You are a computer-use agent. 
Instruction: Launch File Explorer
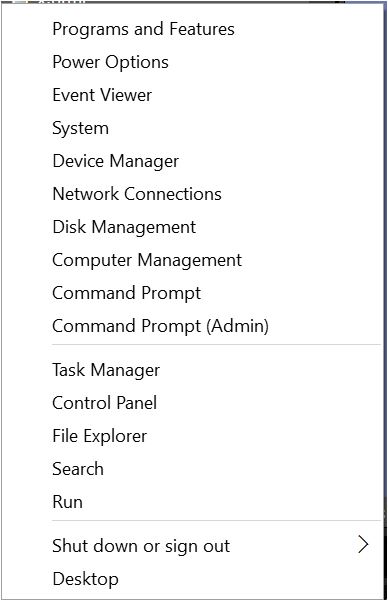100,436
